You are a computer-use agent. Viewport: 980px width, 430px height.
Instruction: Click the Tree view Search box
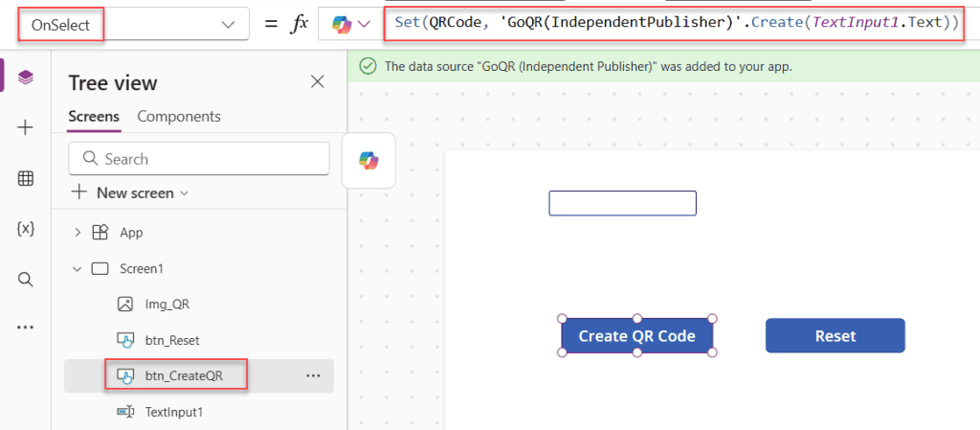coord(199,159)
